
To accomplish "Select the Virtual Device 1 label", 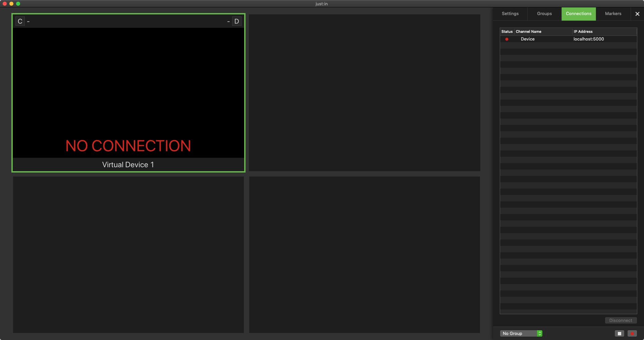I will click(128, 165).
